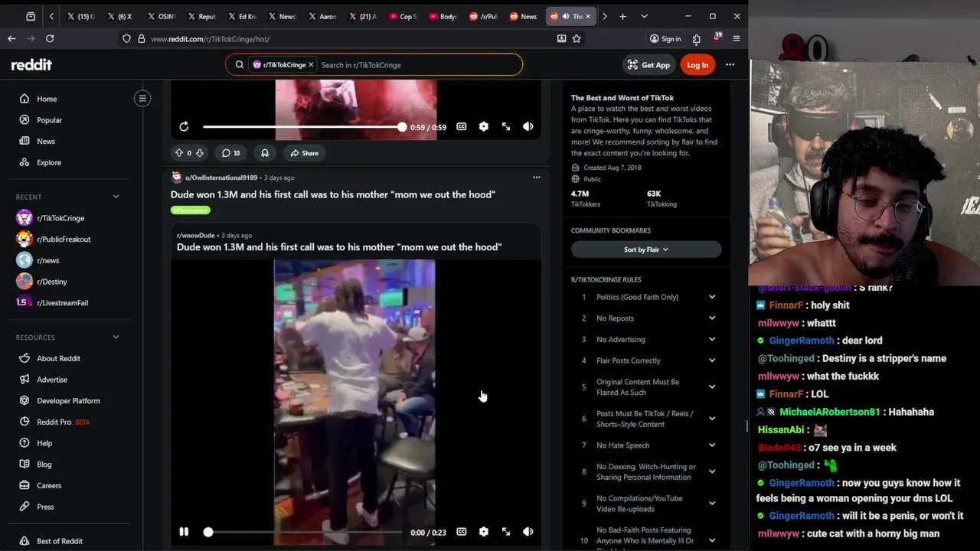Open the header three-dot menu
This screenshot has height=551, width=980.
730,65
